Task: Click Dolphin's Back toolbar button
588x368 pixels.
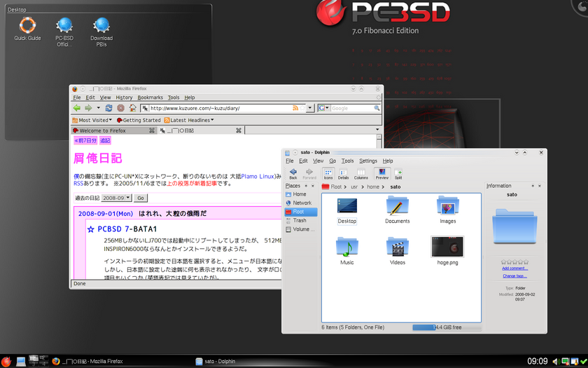Action: pyautogui.click(x=293, y=174)
